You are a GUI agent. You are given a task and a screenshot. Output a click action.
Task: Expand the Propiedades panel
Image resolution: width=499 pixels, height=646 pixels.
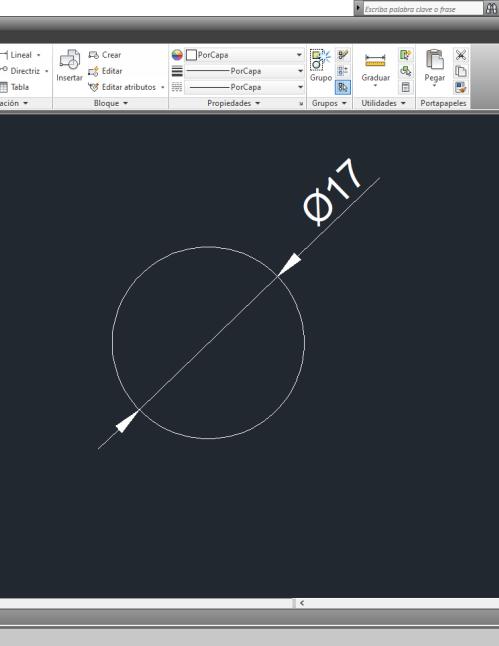[x=234, y=103]
